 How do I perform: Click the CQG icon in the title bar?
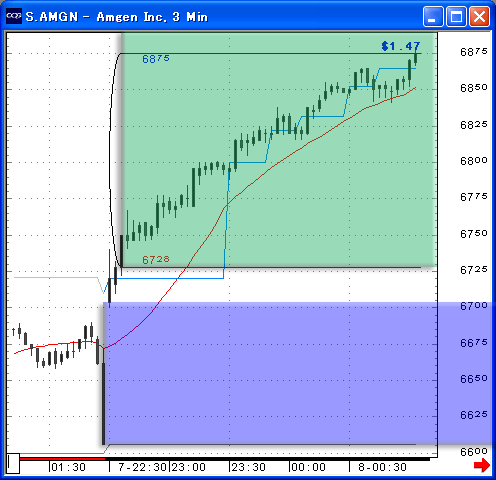click(14, 16)
